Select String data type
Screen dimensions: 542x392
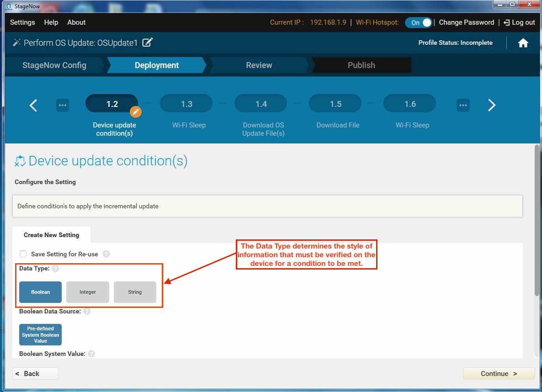coord(135,292)
